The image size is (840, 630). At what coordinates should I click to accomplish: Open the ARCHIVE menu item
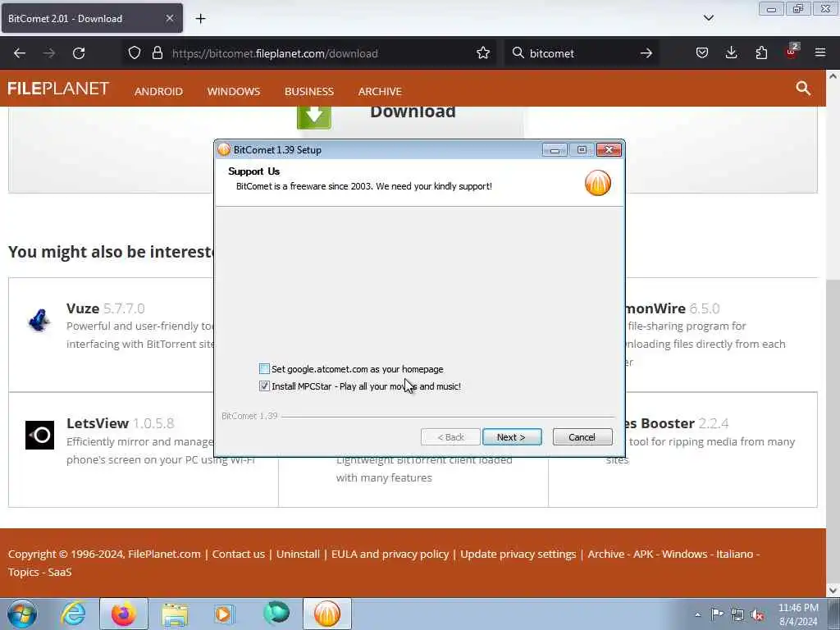tap(380, 92)
